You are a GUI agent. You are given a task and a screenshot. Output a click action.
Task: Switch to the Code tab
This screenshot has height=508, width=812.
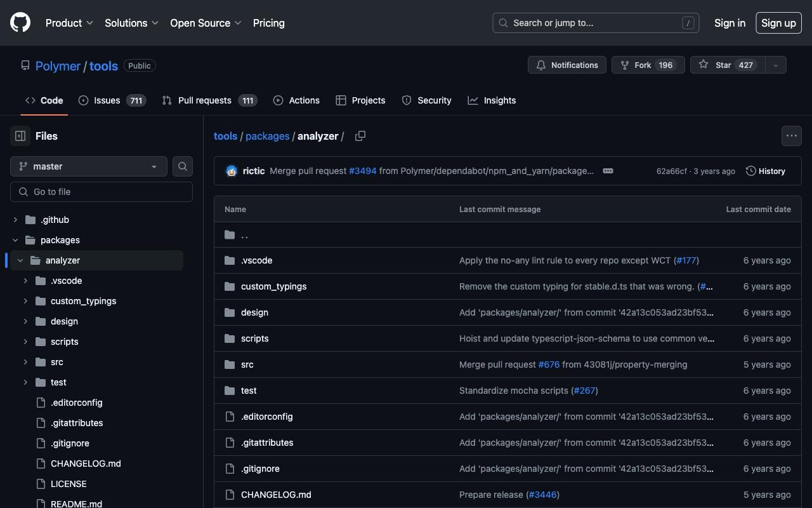pyautogui.click(x=44, y=100)
